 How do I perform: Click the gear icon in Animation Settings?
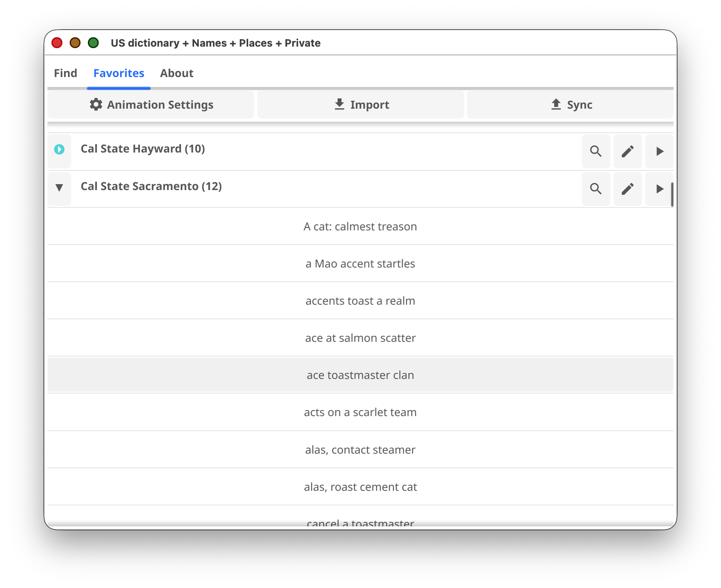click(x=96, y=105)
